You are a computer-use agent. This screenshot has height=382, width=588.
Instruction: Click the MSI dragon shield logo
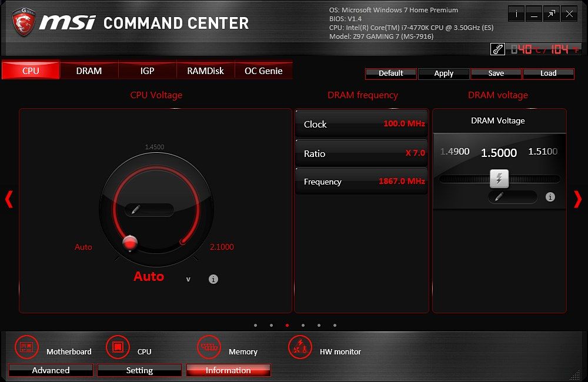(x=24, y=22)
